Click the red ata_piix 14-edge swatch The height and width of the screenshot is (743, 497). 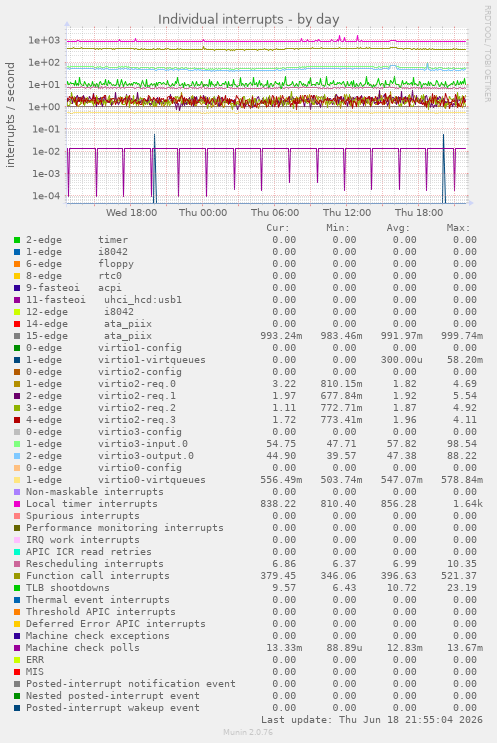17,324
